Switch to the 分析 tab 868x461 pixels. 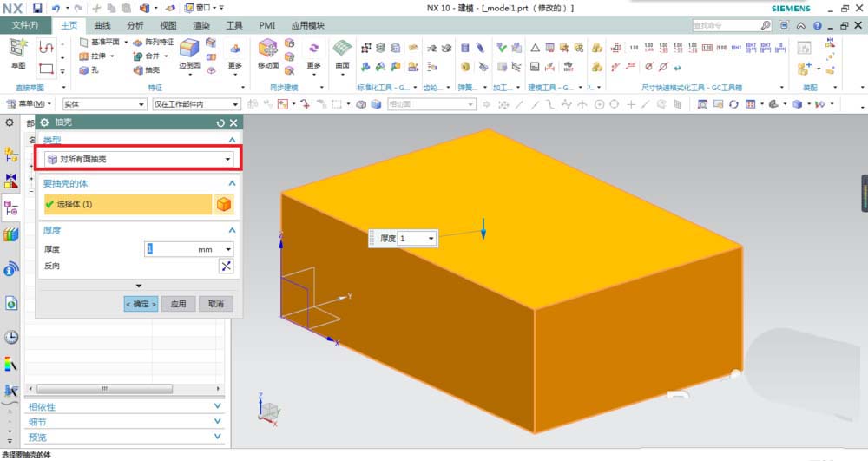[x=135, y=25]
